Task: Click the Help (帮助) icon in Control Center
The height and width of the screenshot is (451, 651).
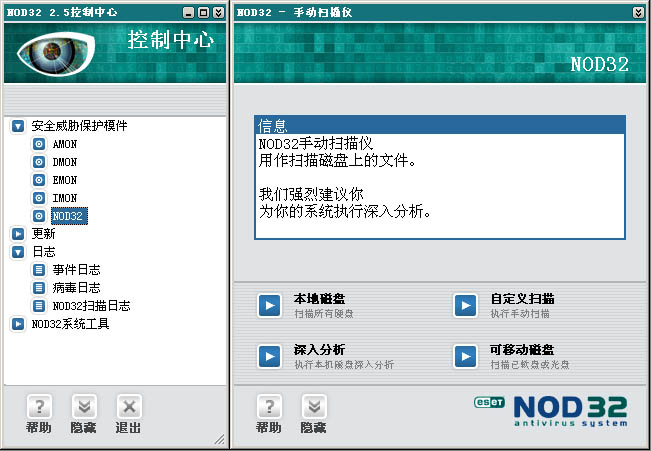Action: click(39, 407)
